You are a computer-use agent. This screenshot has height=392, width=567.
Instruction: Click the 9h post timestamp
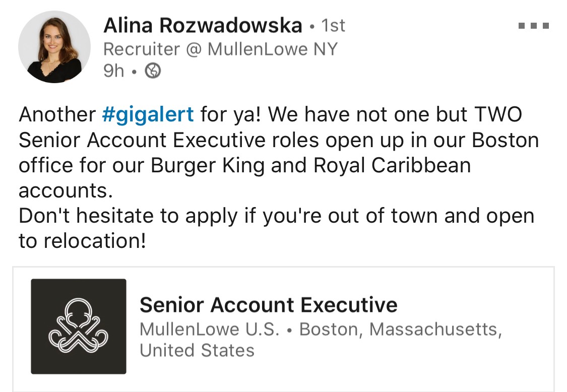point(113,71)
